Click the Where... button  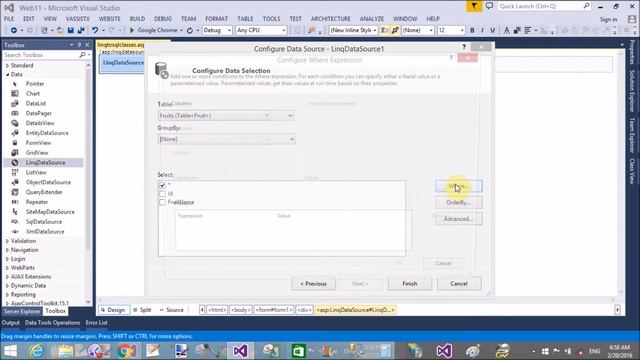coord(458,187)
